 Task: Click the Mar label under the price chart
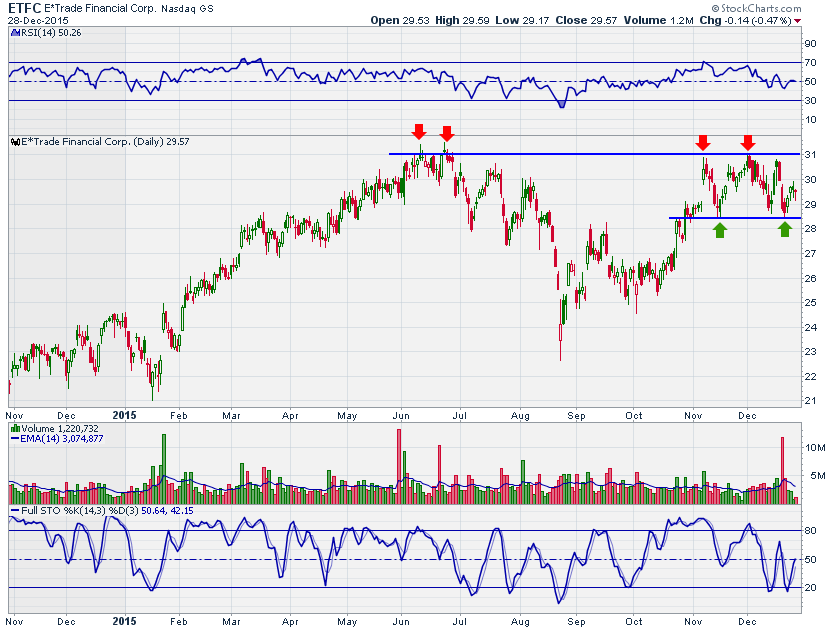(231, 416)
